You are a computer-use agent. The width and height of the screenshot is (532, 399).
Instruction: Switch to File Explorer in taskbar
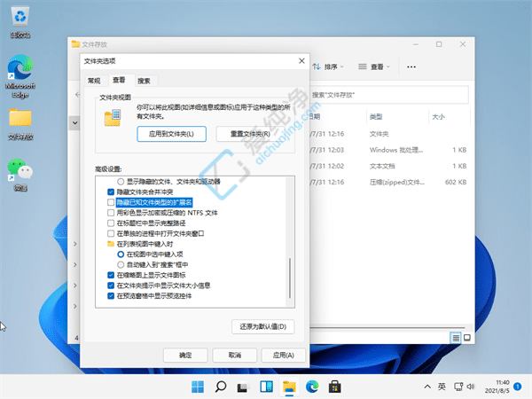click(289, 387)
